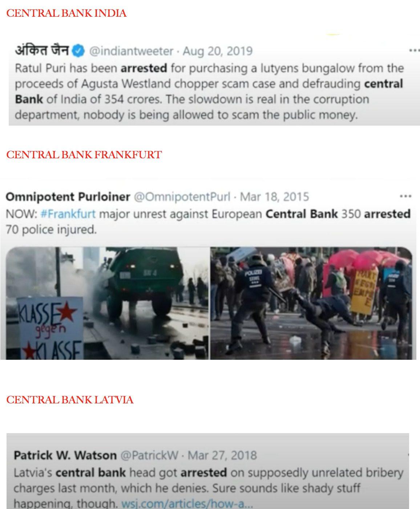Click the @OmnipotentPurl handle
The width and height of the screenshot is (420, 509).
182,197
